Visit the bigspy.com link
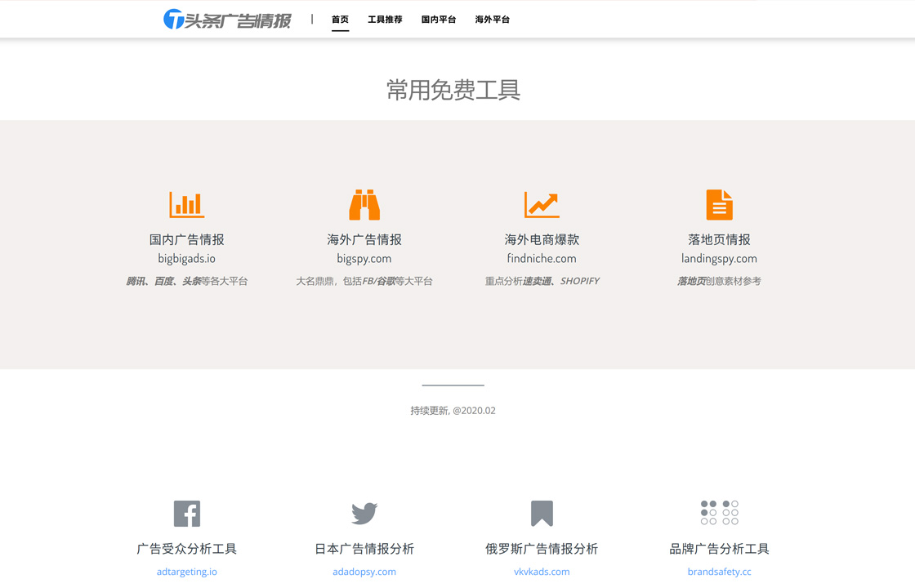 pos(364,258)
